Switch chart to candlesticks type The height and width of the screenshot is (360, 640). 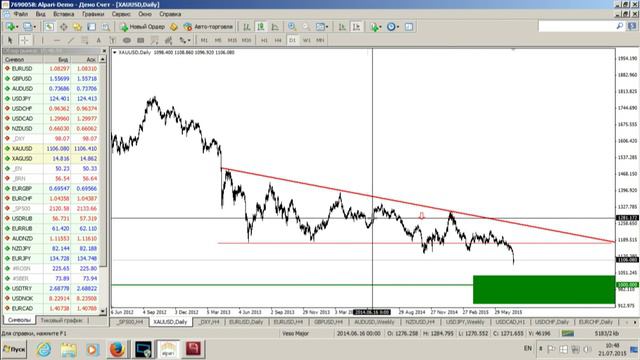(x=261, y=27)
